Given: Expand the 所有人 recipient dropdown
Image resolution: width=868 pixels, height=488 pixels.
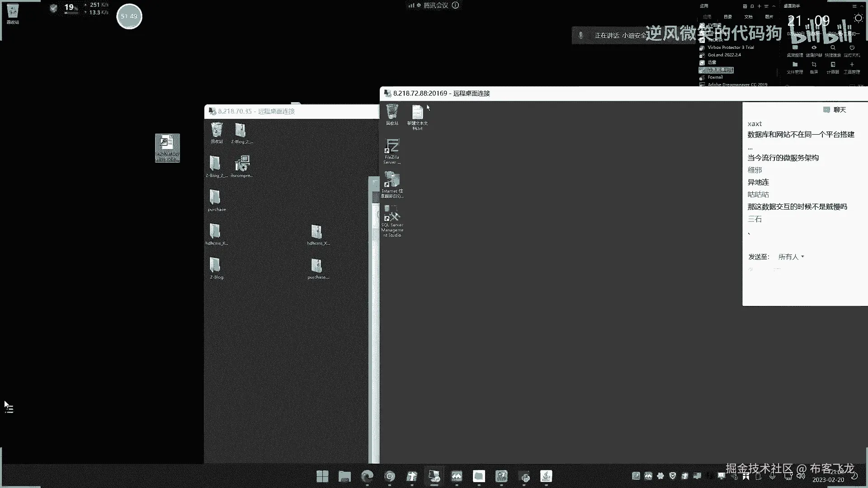Looking at the screenshot, I should click(x=791, y=257).
